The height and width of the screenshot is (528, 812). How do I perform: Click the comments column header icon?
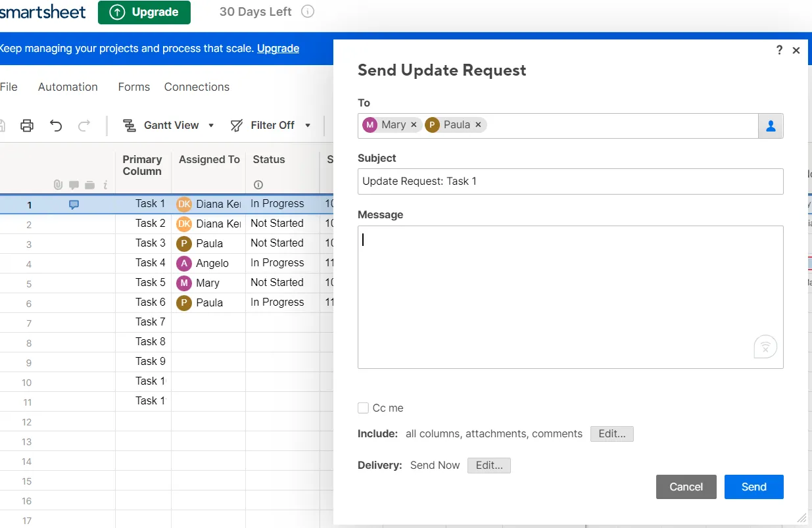point(74,185)
